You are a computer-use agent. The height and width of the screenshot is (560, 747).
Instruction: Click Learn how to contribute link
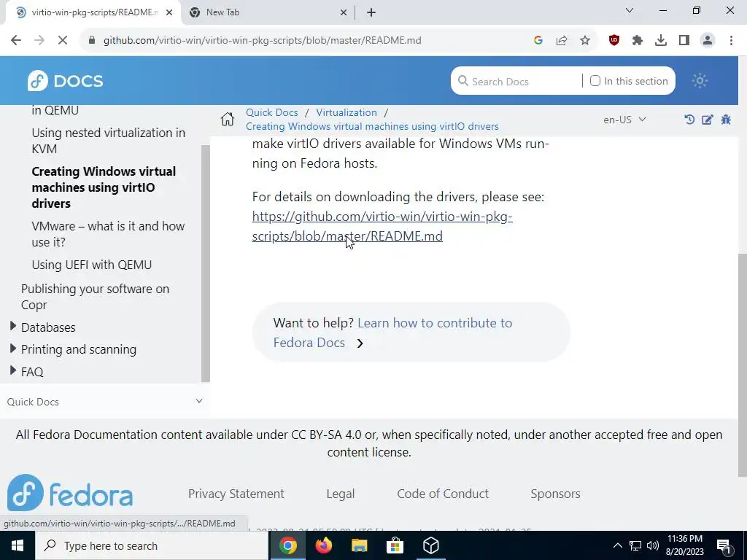tap(392, 332)
